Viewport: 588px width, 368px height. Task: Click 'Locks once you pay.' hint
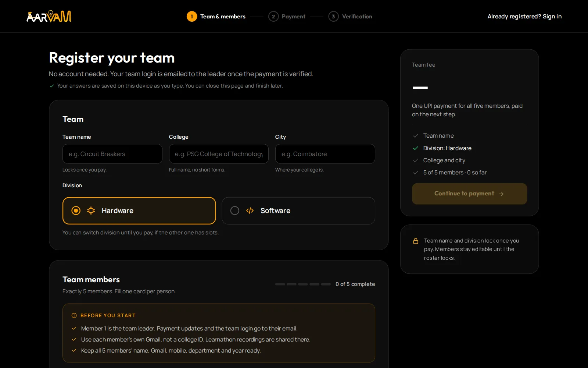[85, 170]
